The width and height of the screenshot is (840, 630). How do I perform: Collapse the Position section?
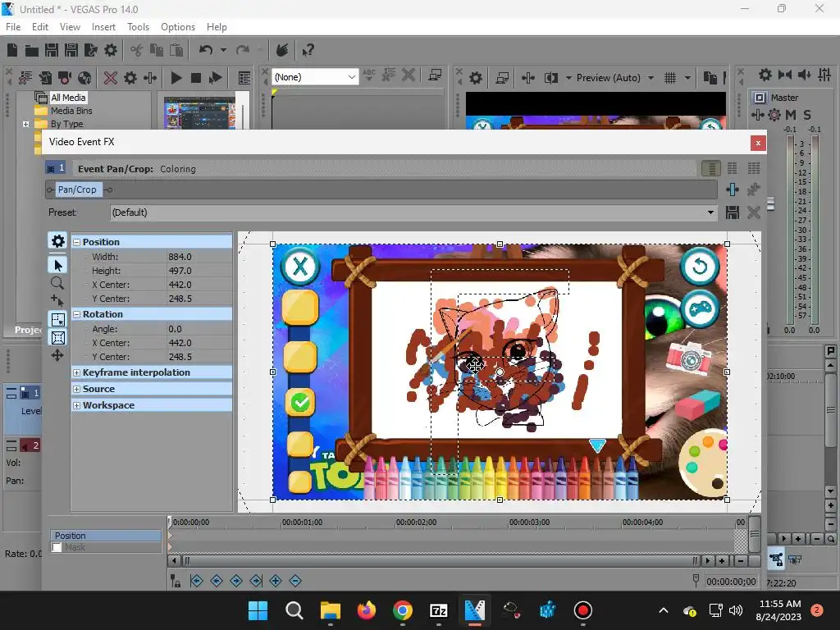point(76,242)
